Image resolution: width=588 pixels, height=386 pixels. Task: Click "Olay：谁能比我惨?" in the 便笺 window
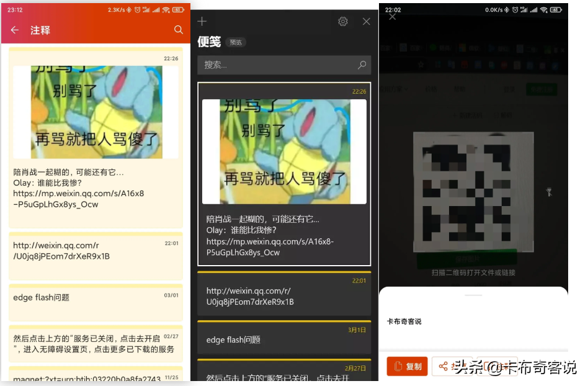(241, 230)
